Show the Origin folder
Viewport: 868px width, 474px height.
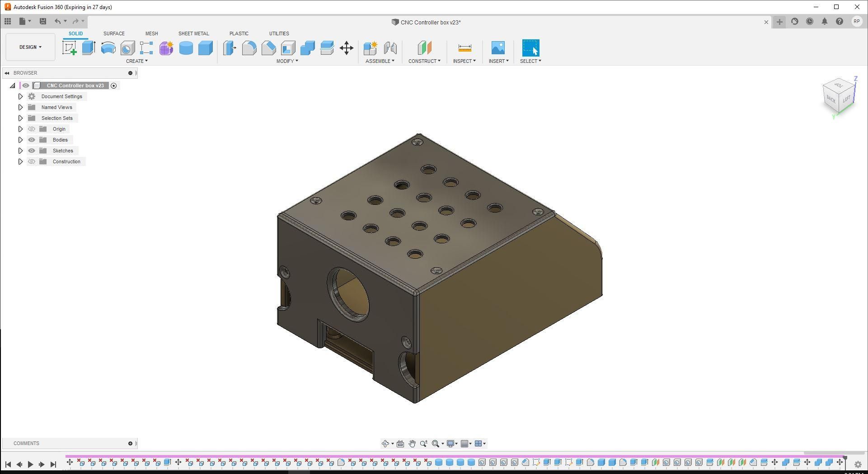coord(32,128)
